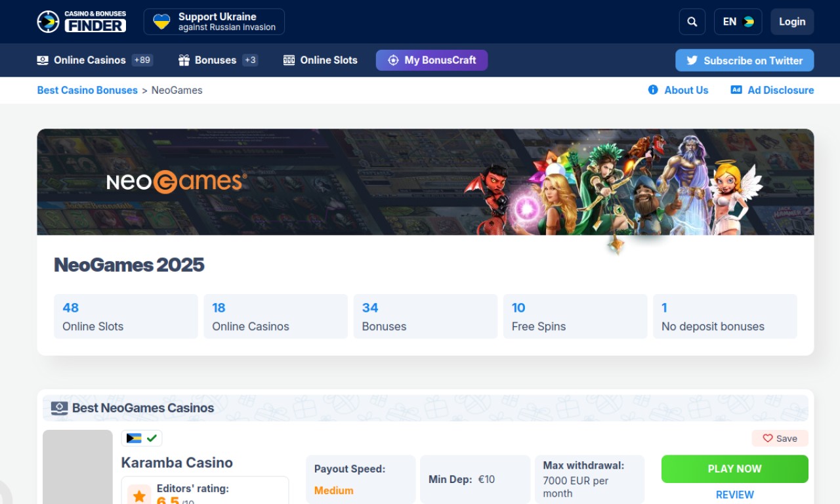Go to Best Casino Bonuses breadcrumb

tap(87, 91)
